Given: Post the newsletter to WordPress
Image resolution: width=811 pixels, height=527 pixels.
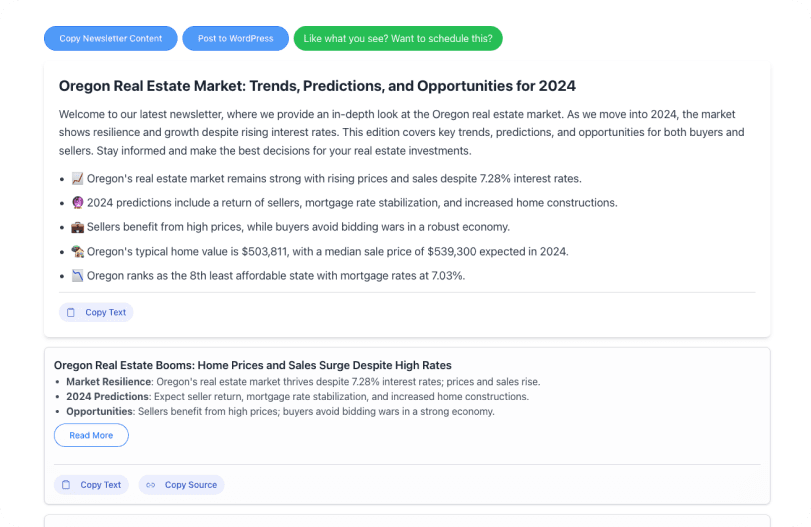Looking at the screenshot, I should click(x=235, y=39).
